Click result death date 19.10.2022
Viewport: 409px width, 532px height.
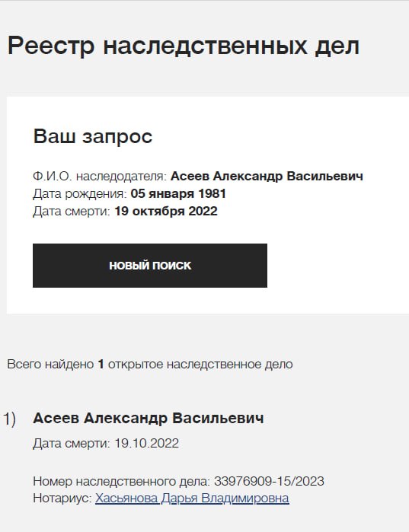tap(147, 443)
